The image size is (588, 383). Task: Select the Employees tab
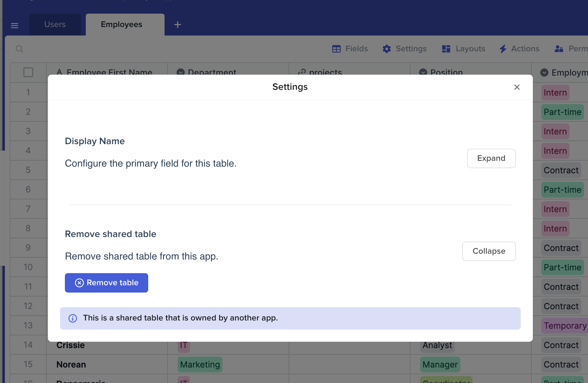pos(121,25)
